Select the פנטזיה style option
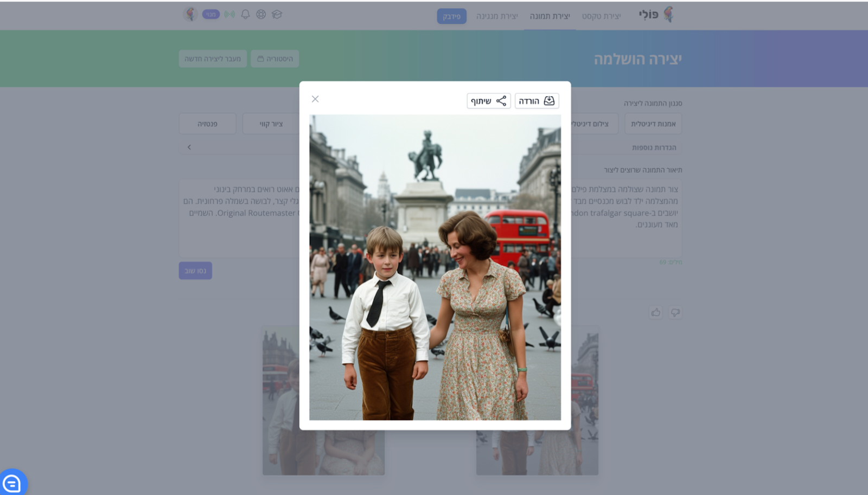868x495 pixels. point(207,124)
